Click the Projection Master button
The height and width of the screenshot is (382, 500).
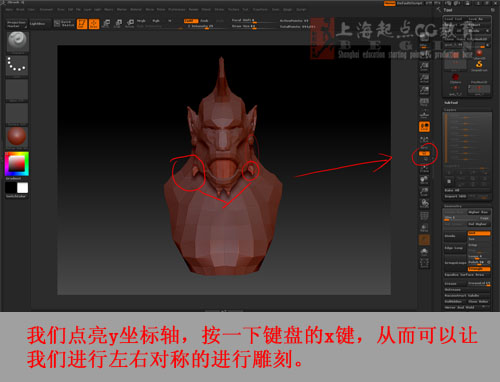point(17,24)
